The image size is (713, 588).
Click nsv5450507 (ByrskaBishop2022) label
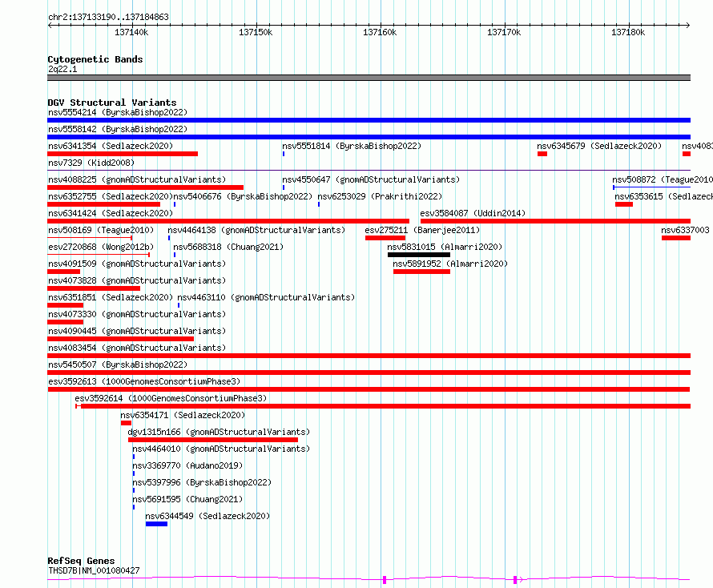pyautogui.click(x=118, y=364)
